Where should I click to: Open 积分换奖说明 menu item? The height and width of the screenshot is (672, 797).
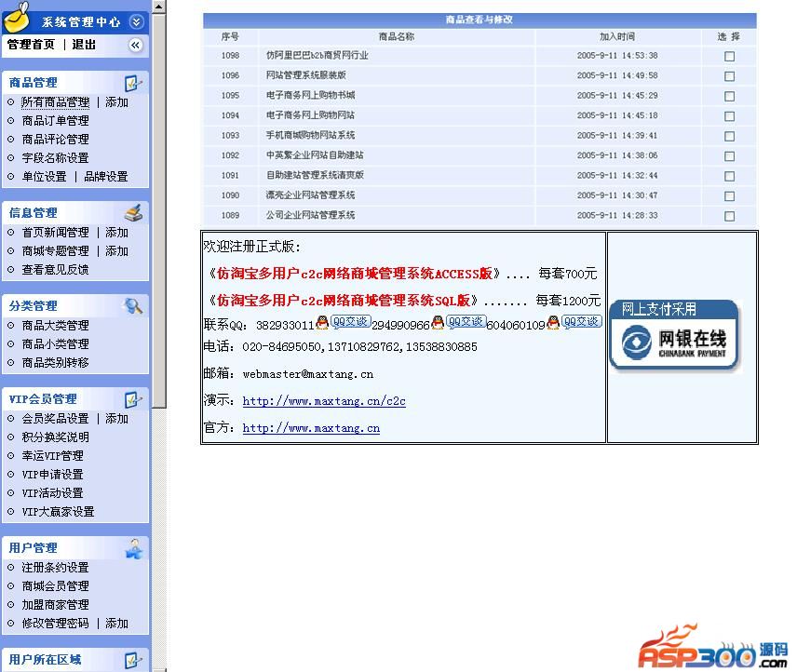(56, 437)
